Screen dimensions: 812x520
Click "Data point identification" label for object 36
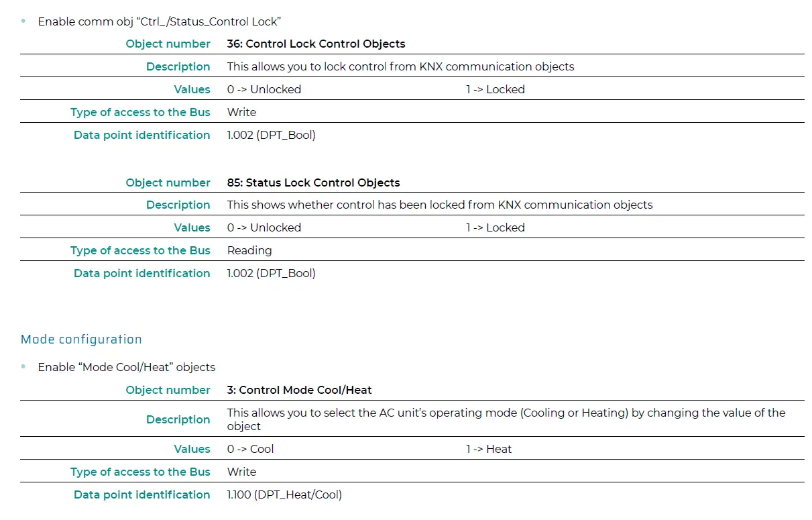(141, 136)
